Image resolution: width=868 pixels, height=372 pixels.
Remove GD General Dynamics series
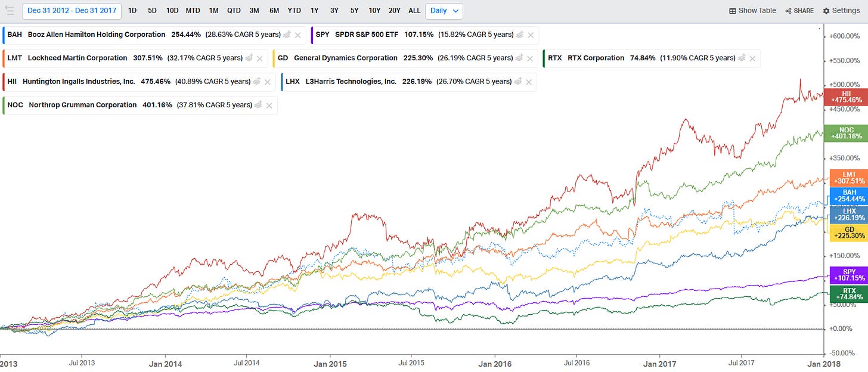point(529,58)
